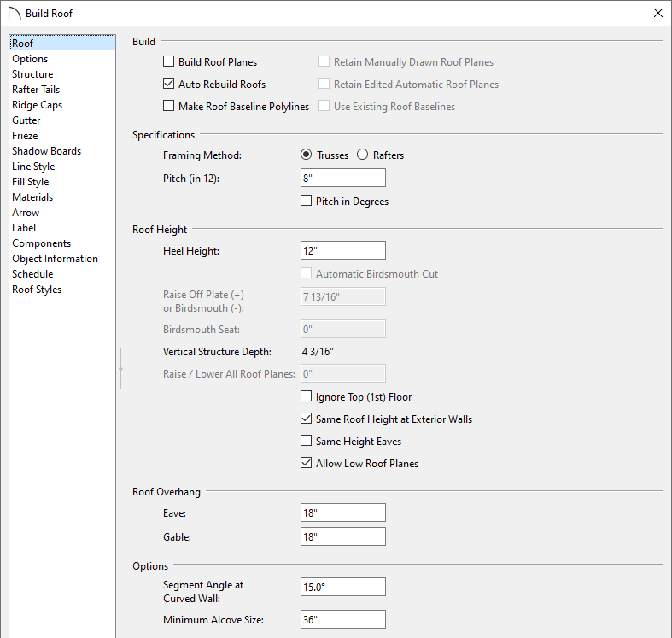The image size is (672, 638).
Task: Close the Build Roof dialog
Action: (658, 13)
